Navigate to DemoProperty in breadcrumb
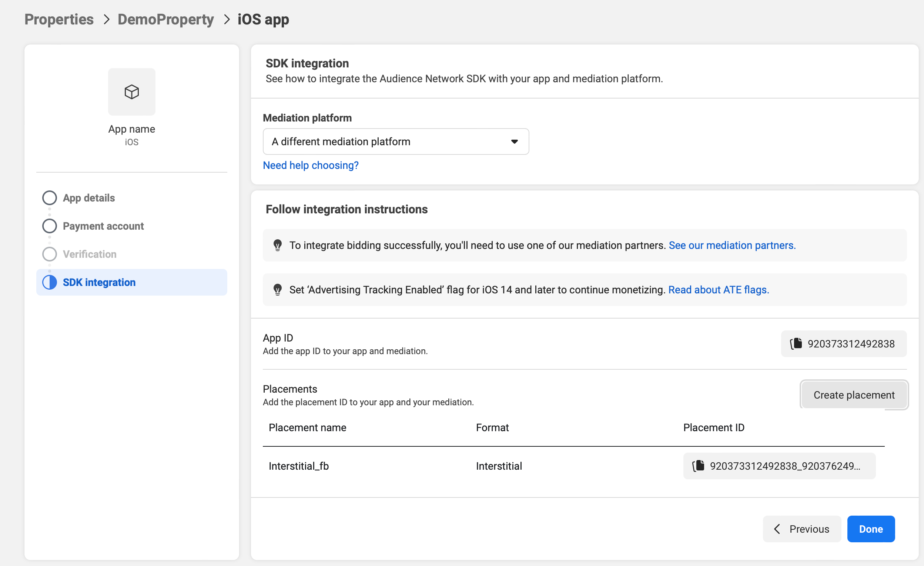 165,20
